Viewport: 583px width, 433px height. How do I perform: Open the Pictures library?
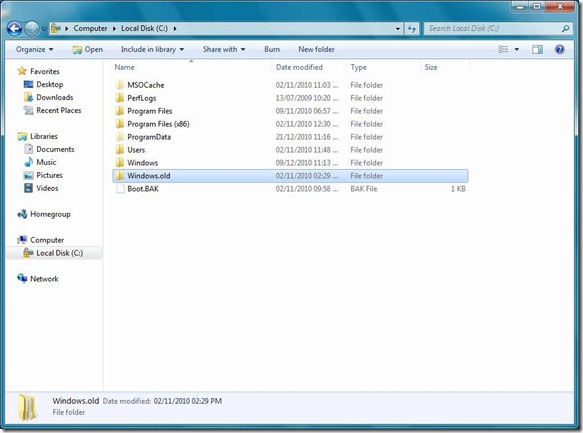[49, 175]
